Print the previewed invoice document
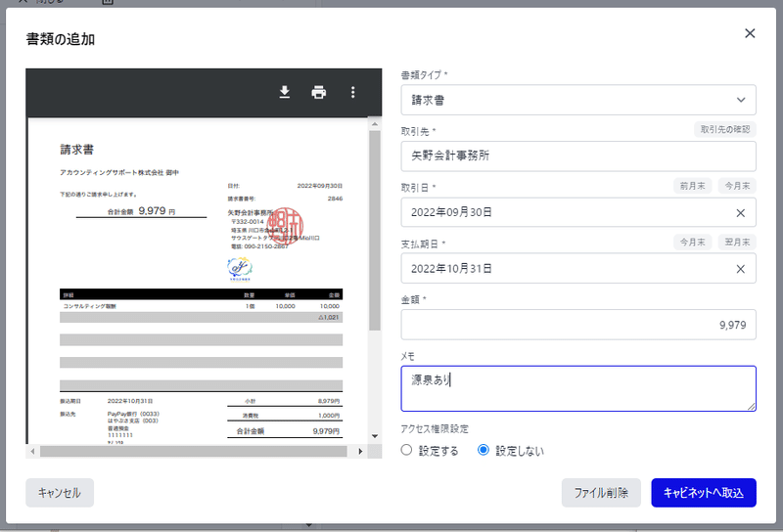 pyautogui.click(x=319, y=92)
